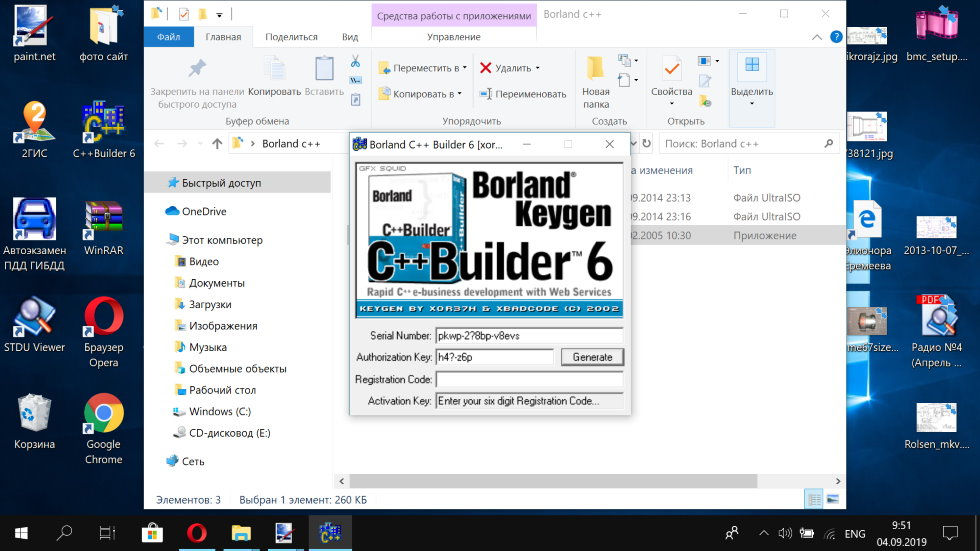Switch to the Поделиться ribbon tab
This screenshot has width=980, height=551.
(x=291, y=37)
